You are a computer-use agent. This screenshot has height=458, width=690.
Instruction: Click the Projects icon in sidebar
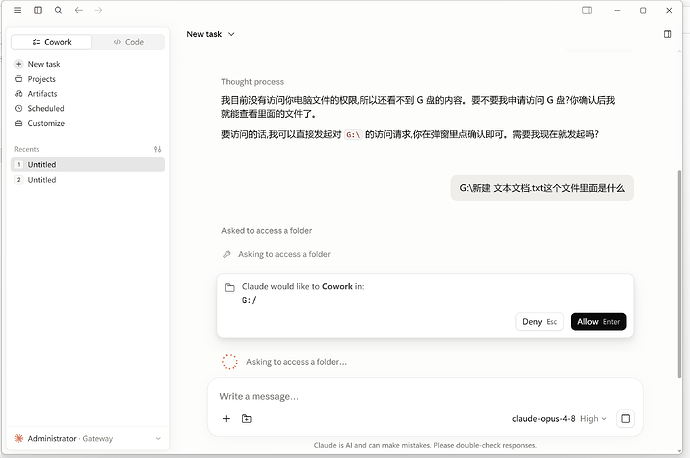pos(18,79)
